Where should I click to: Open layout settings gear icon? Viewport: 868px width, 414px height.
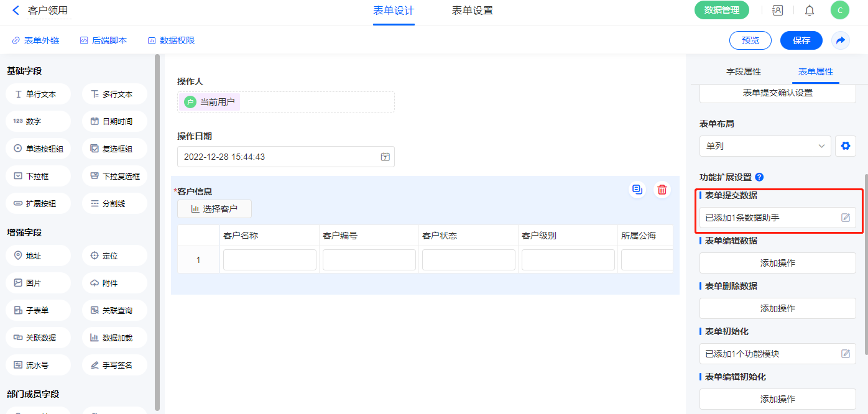845,146
